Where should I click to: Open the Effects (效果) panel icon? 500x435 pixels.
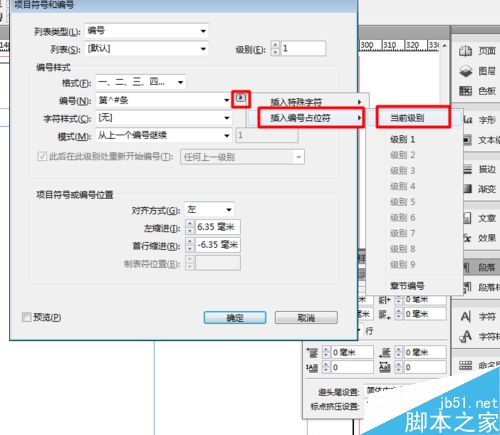click(x=468, y=238)
